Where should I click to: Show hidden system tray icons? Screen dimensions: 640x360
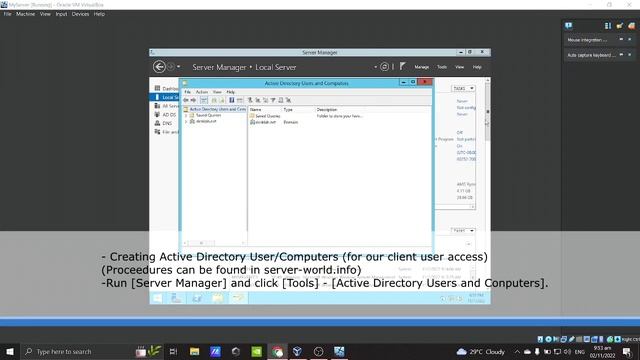(517, 351)
